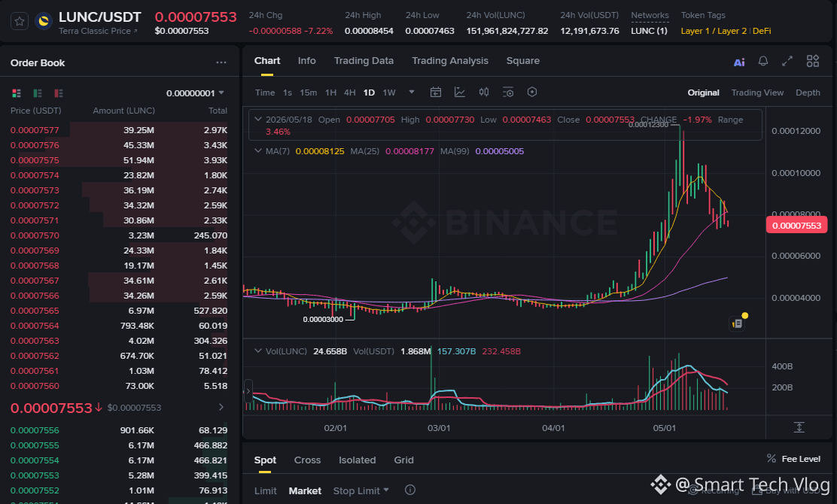Viewport: 837px width, 504px height.
Task: Select the 1W interval
Action: click(x=389, y=93)
